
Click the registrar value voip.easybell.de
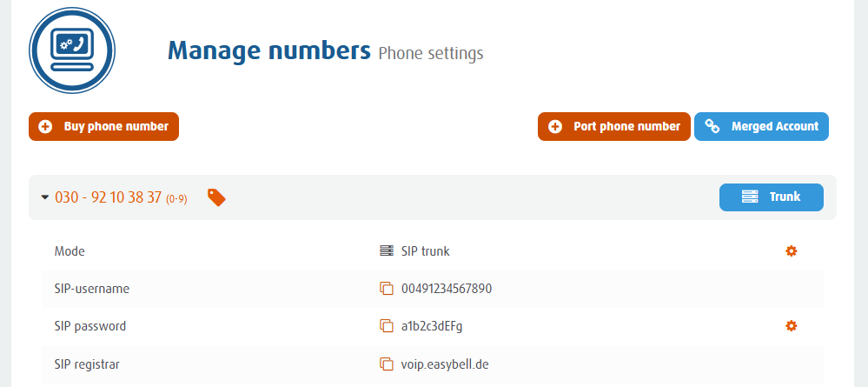tap(445, 364)
